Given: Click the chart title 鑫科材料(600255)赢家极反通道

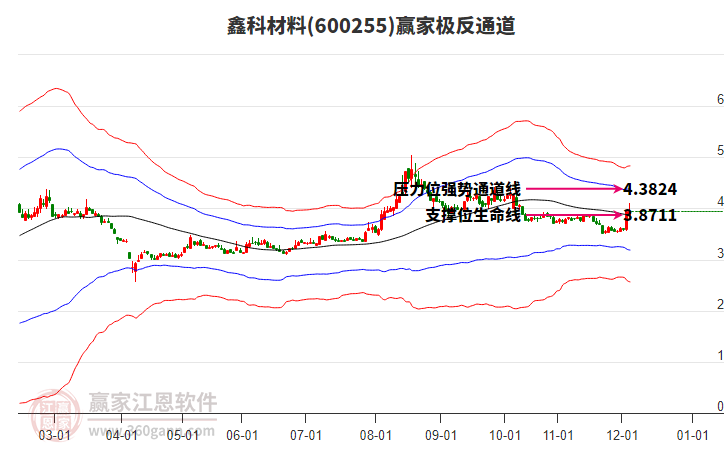Looking at the screenshot, I should point(371,26).
